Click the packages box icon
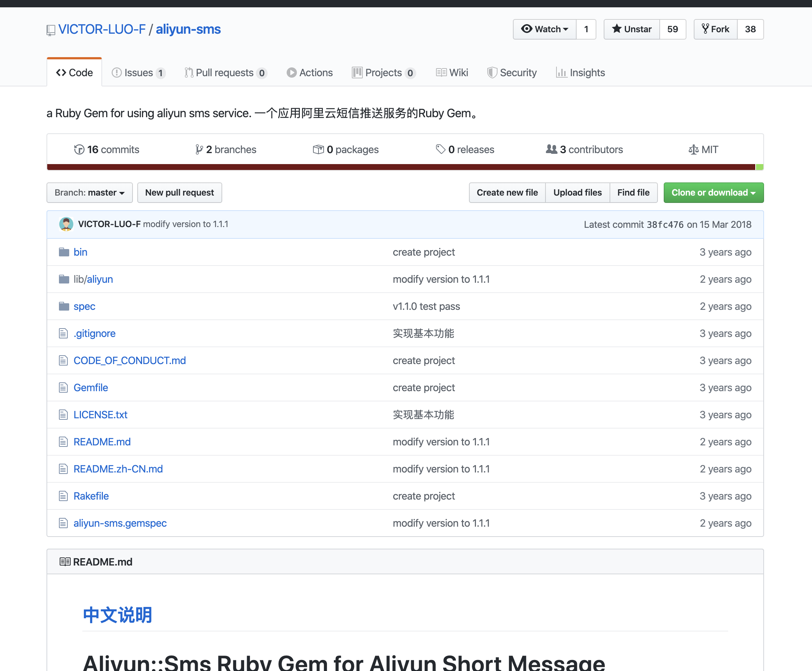Viewport: 812px width, 671px height. click(x=318, y=149)
